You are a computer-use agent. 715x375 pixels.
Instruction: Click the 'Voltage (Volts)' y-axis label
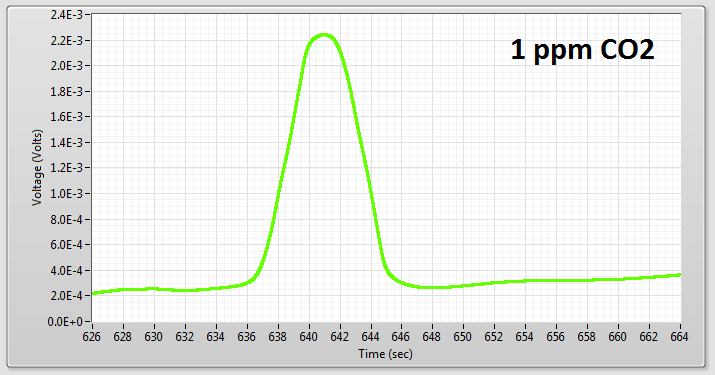37,167
